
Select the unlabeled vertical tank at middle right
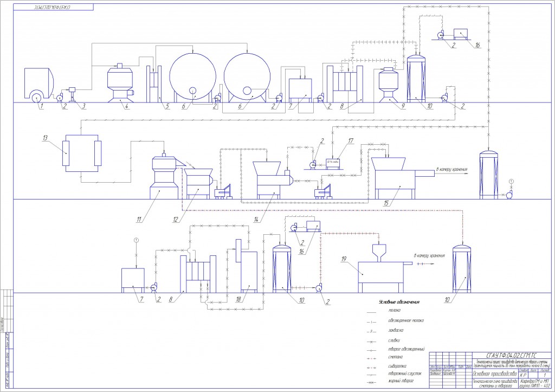pos(488,174)
